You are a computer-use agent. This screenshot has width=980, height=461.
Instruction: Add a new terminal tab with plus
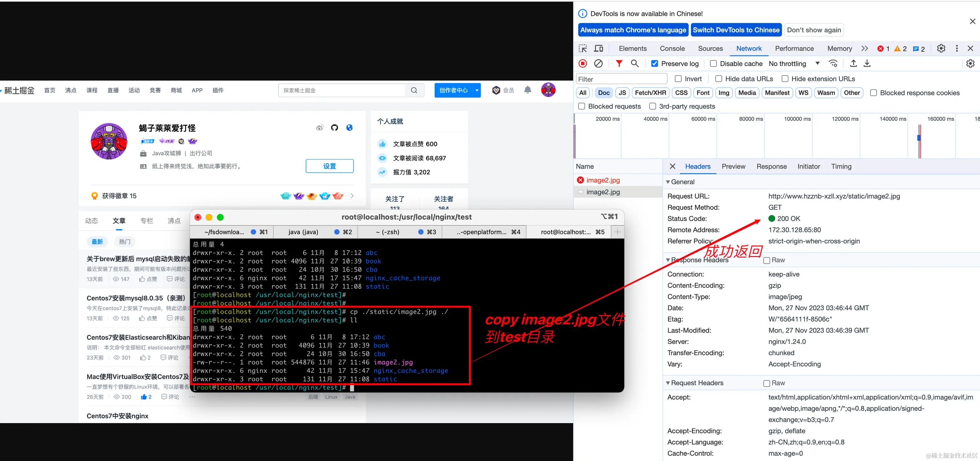tap(617, 232)
